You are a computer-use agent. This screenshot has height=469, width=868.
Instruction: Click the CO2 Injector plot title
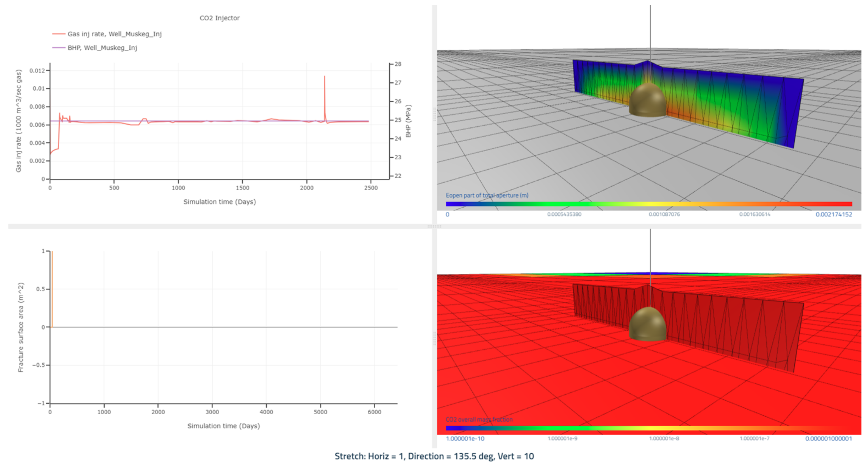[219, 18]
